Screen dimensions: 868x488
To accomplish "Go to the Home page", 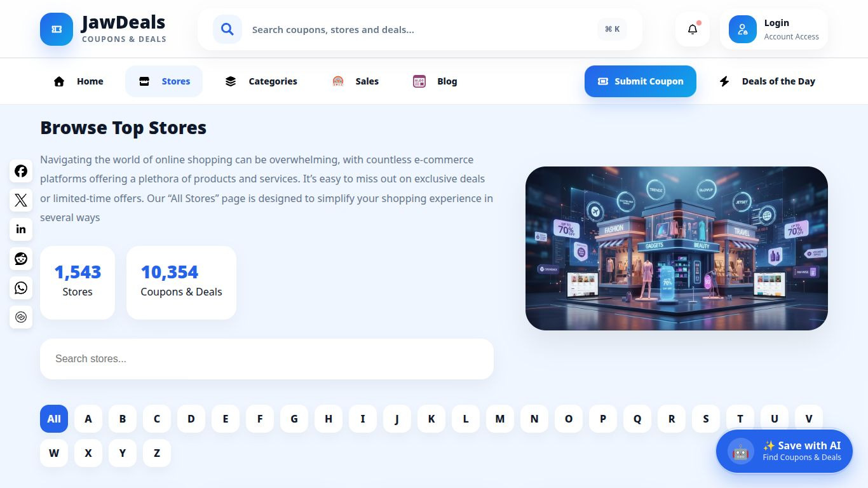I will point(78,81).
